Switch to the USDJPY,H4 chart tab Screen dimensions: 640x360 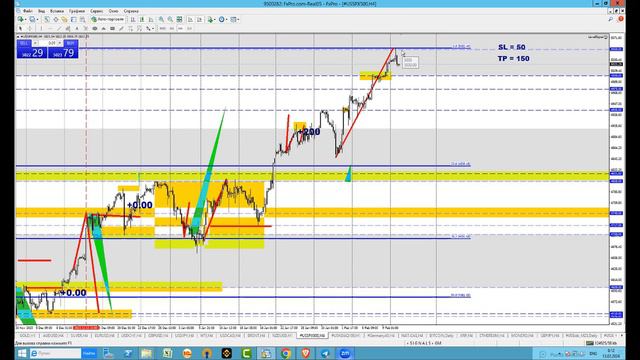point(184,336)
